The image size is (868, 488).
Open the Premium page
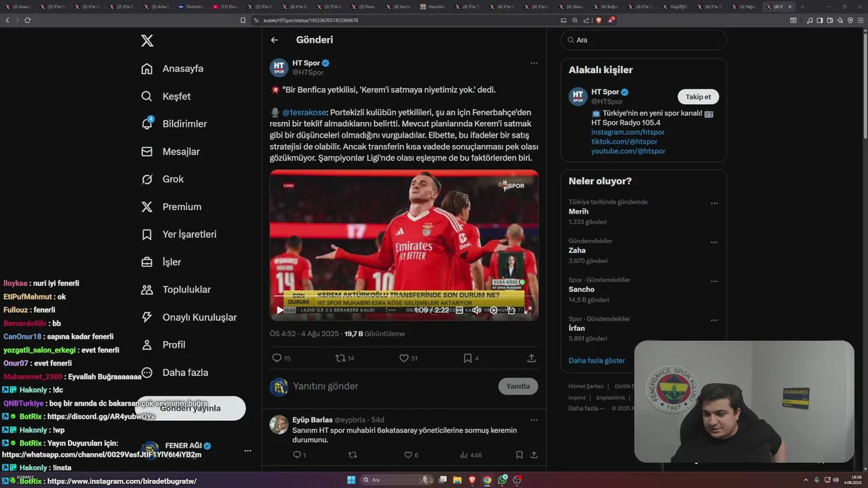pyautogui.click(x=171, y=207)
